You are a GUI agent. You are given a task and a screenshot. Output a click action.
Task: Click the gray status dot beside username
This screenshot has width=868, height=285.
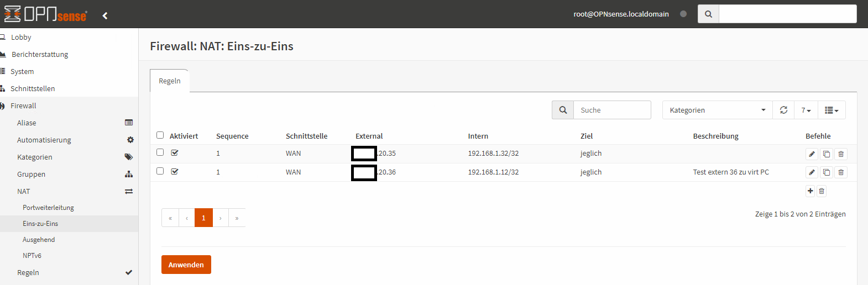[683, 14]
